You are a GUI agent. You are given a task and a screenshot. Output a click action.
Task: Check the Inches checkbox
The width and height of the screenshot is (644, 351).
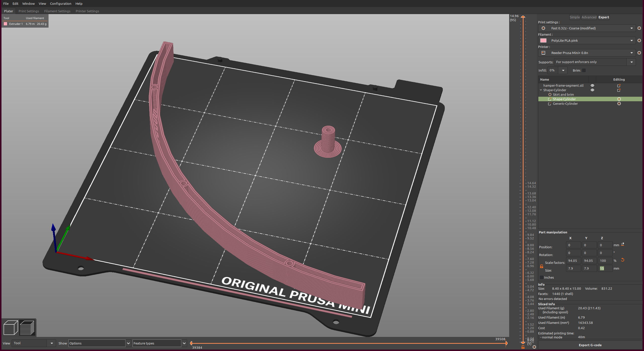point(541,277)
